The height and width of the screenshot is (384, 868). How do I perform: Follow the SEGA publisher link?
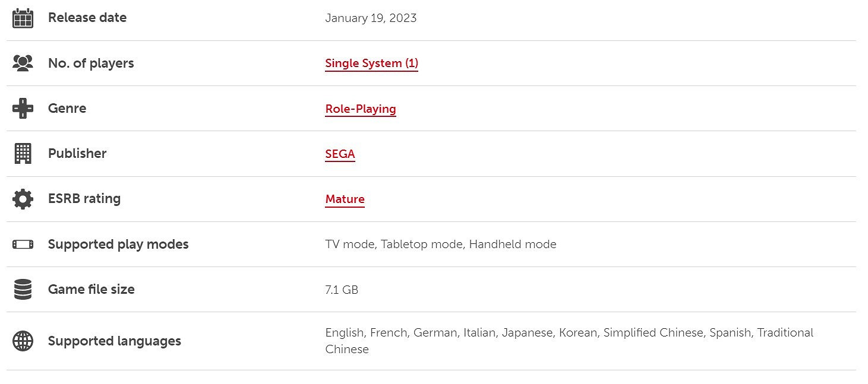pos(340,154)
